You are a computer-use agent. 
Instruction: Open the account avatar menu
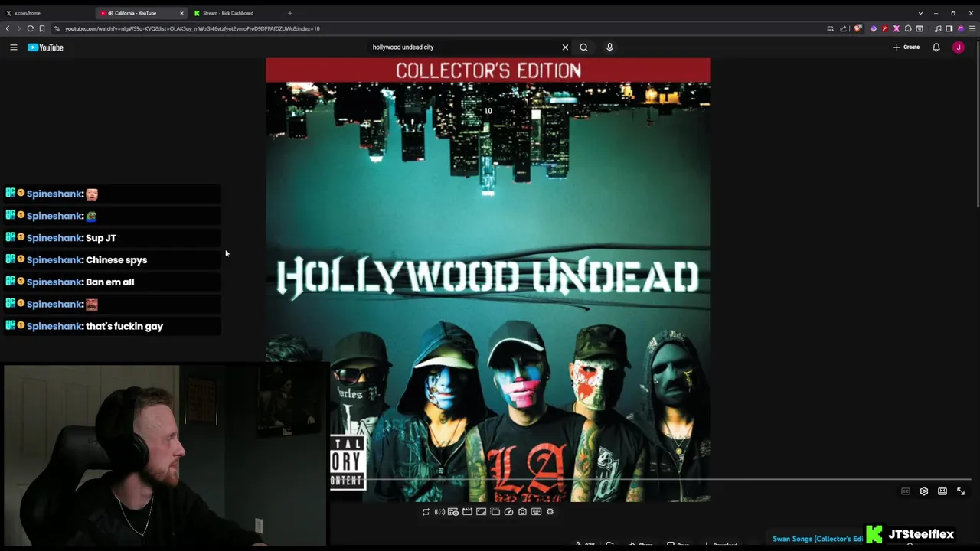(x=959, y=47)
